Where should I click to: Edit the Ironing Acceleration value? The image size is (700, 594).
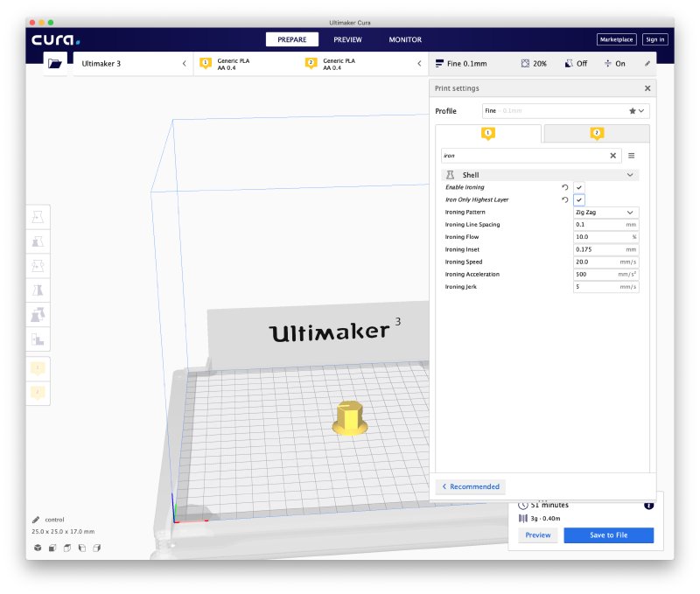[605, 275]
